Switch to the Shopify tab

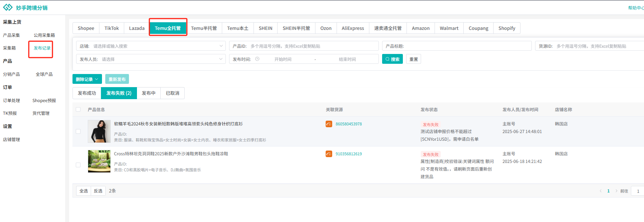coord(507,28)
